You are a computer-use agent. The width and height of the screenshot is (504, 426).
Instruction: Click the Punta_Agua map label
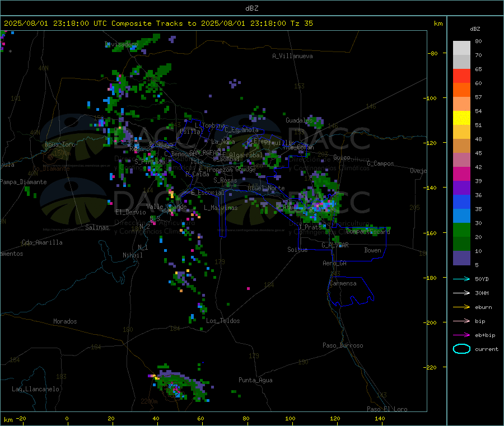(x=255, y=380)
